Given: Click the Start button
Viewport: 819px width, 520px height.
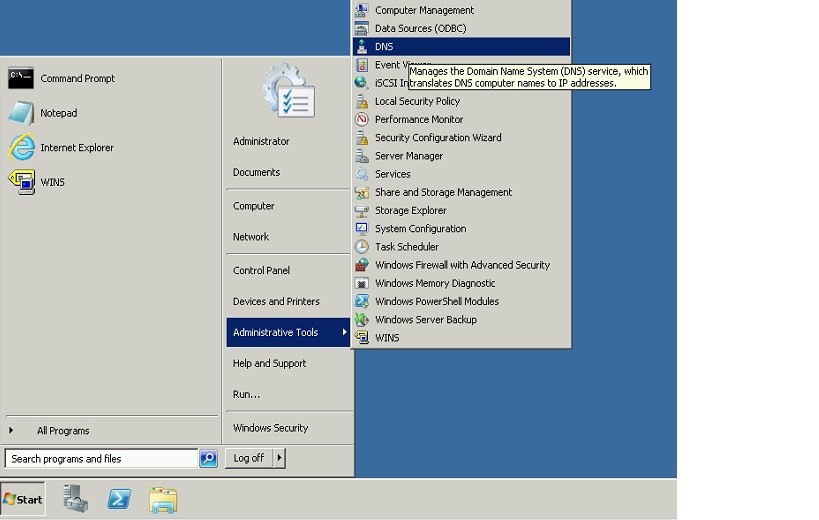Looking at the screenshot, I should click(x=23, y=500).
